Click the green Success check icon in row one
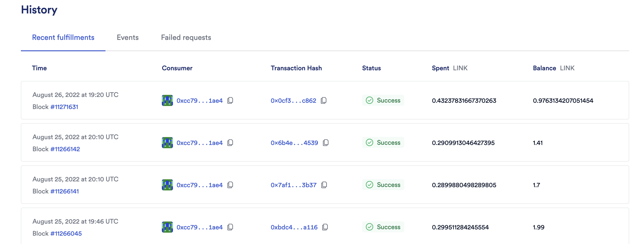The width and height of the screenshot is (644, 244). point(369,100)
